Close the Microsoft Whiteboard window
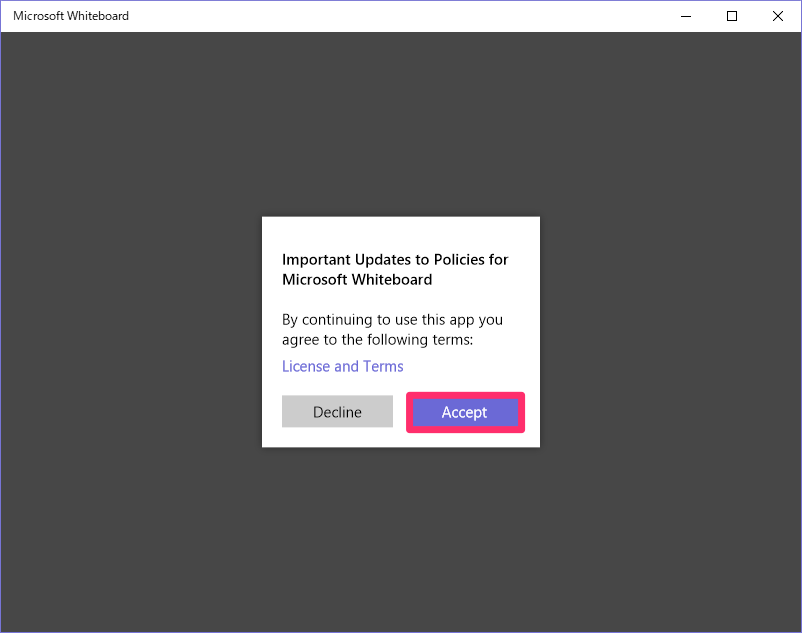 pyautogui.click(x=777, y=16)
